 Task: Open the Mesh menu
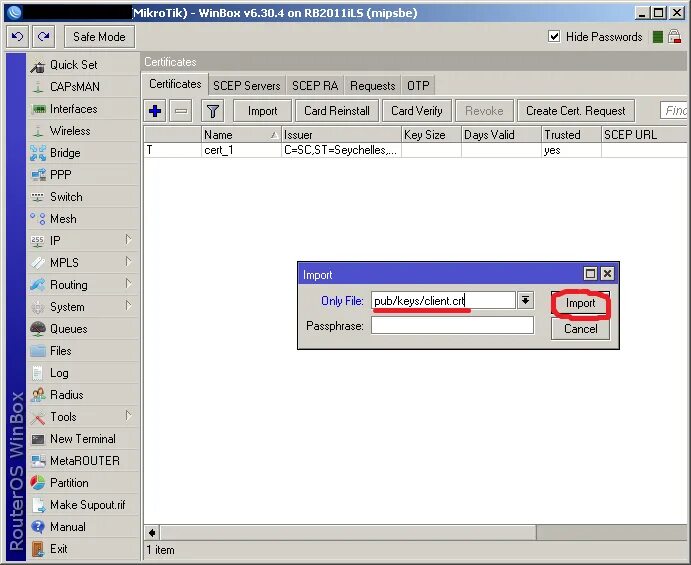63,219
